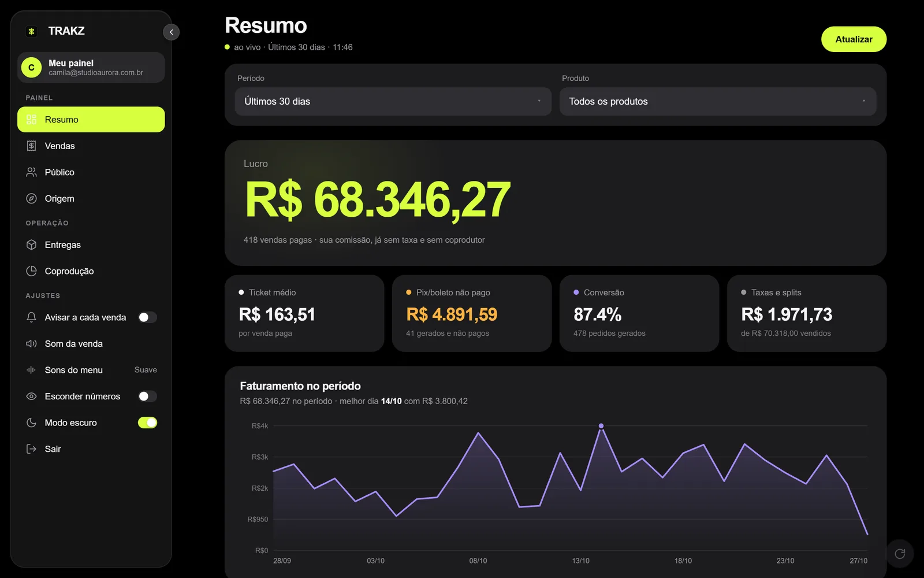Click the user avatar circle with C
The width and height of the screenshot is (924, 578).
pyautogui.click(x=32, y=68)
